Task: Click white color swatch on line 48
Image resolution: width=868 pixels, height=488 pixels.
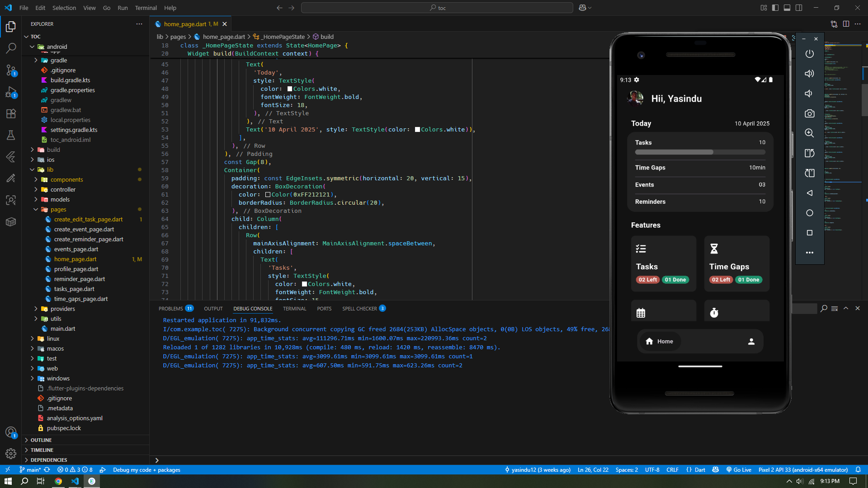Action: coord(290,89)
